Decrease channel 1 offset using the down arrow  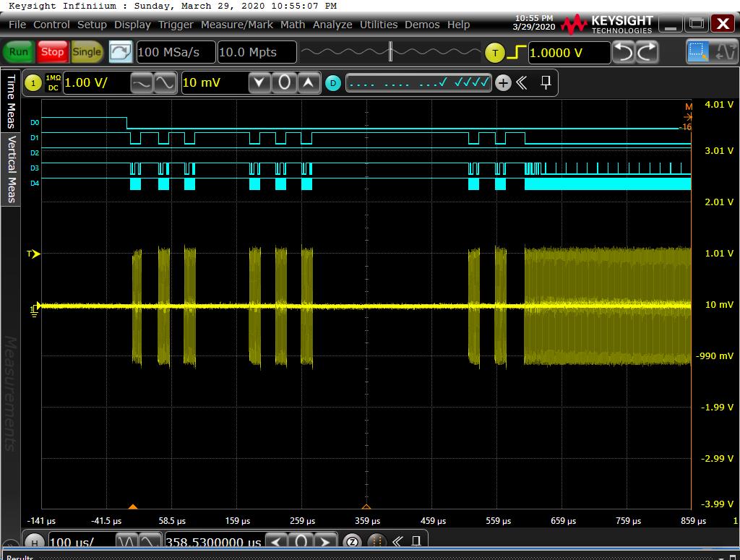pyautogui.click(x=260, y=83)
